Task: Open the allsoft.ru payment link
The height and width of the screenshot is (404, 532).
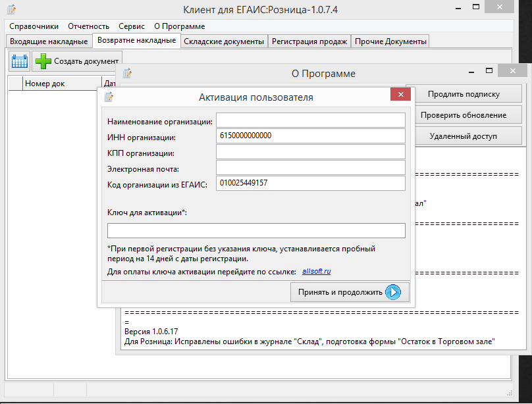Action: tap(316, 271)
